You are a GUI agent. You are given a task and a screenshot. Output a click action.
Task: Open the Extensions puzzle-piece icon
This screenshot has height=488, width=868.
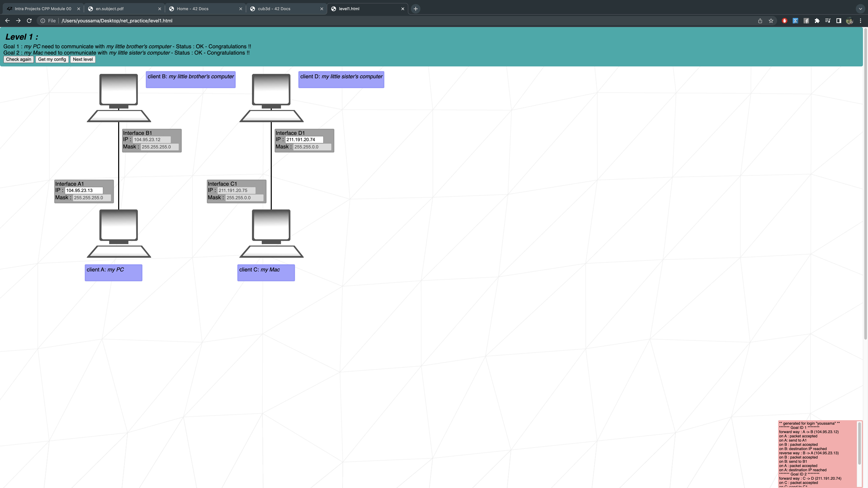point(817,21)
